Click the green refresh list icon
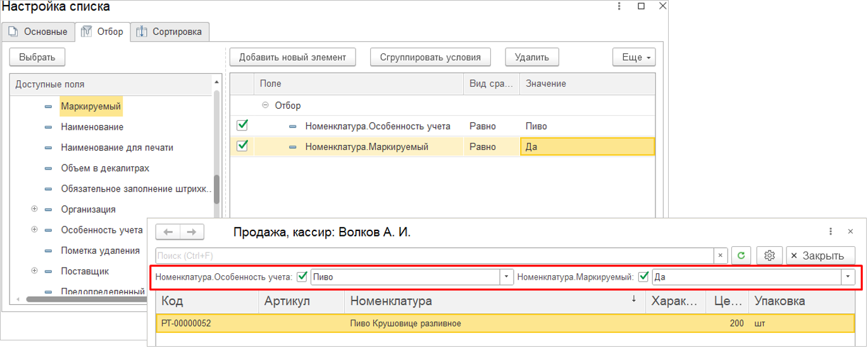This screenshot has height=348, width=868. click(x=741, y=256)
